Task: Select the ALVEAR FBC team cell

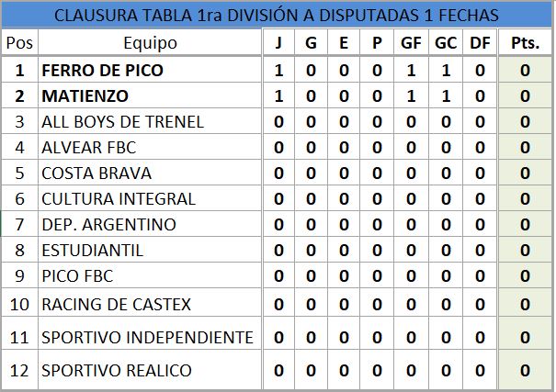Action: tap(89, 147)
